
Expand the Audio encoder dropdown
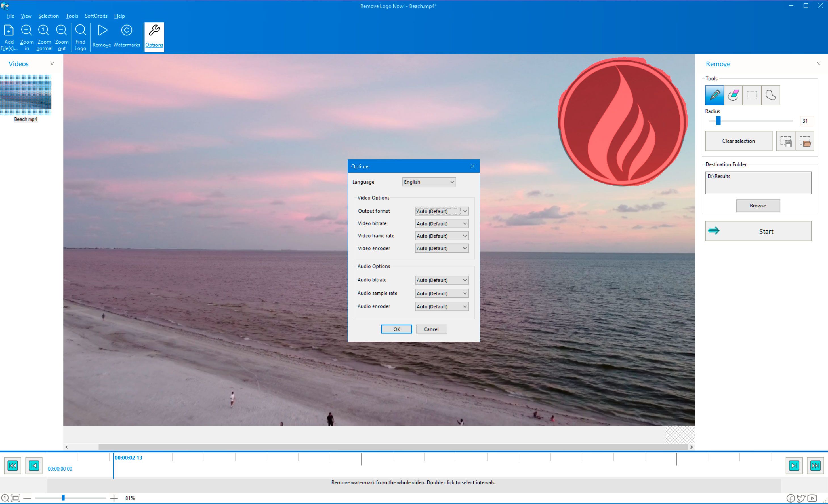pyautogui.click(x=464, y=306)
